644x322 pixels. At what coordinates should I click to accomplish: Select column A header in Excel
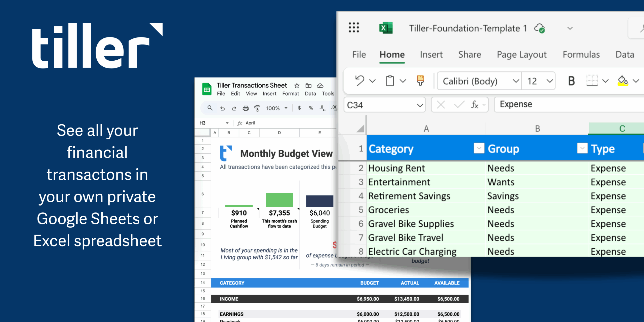pyautogui.click(x=426, y=129)
